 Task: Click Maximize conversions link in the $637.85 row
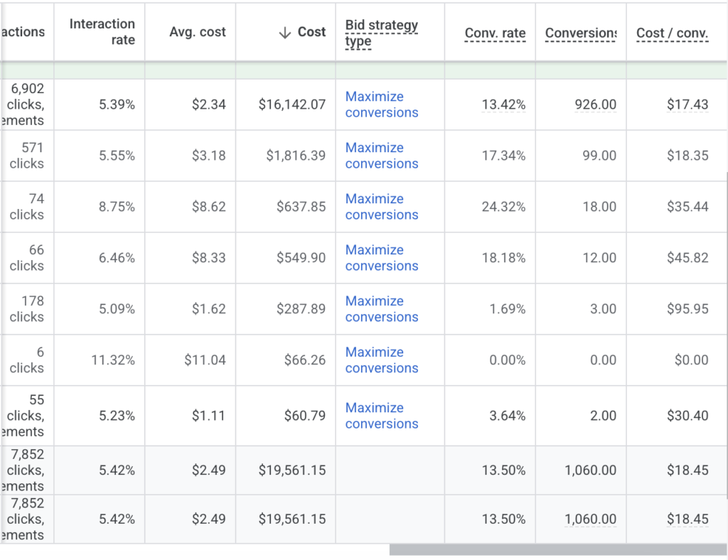(x=381, y=207)
